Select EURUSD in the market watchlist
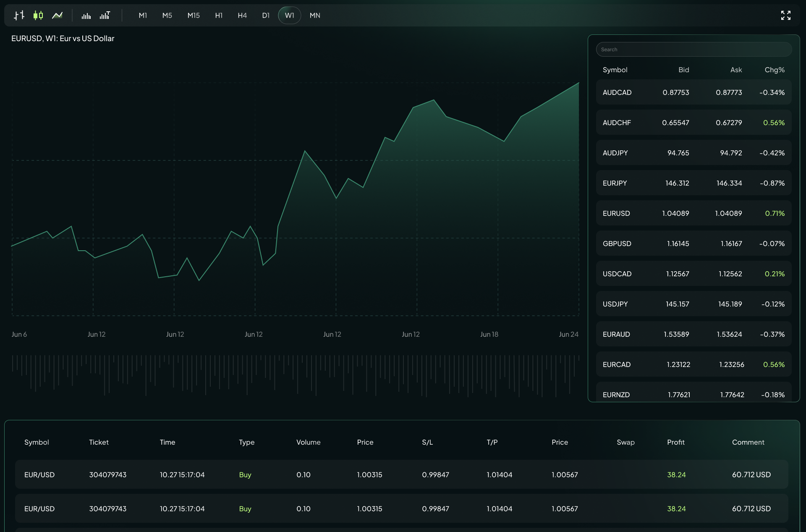 [694, 213]
